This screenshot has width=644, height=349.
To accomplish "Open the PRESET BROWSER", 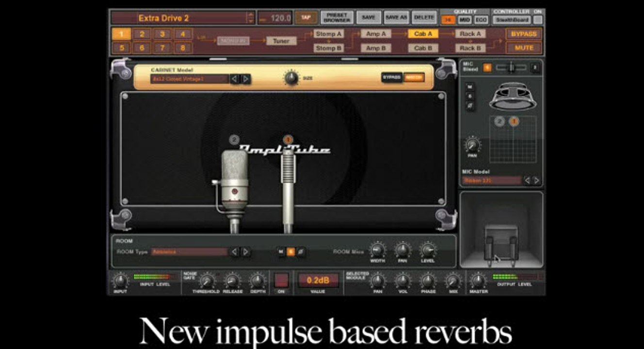I will [337, 17].
